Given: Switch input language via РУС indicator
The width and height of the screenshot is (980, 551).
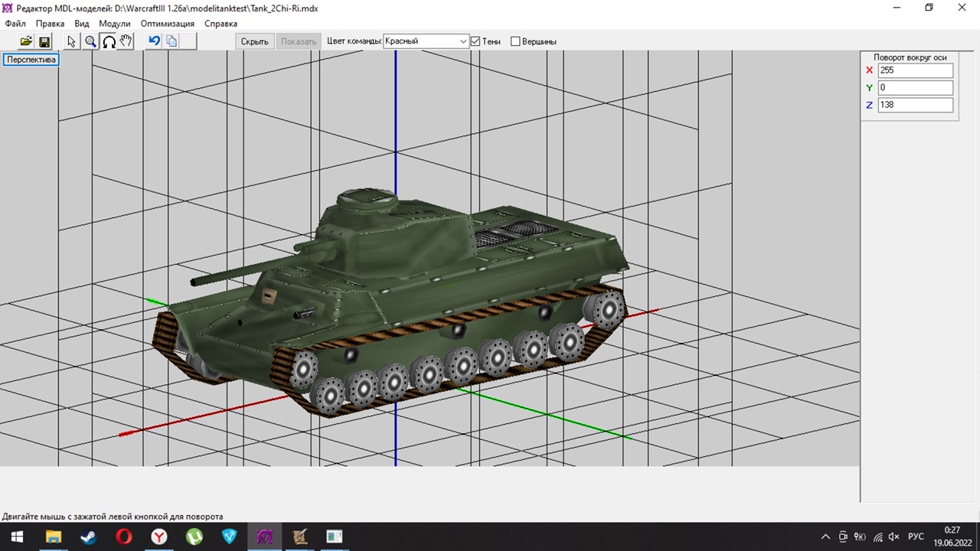Looking at the screenshot, I should tap(916, 537).
